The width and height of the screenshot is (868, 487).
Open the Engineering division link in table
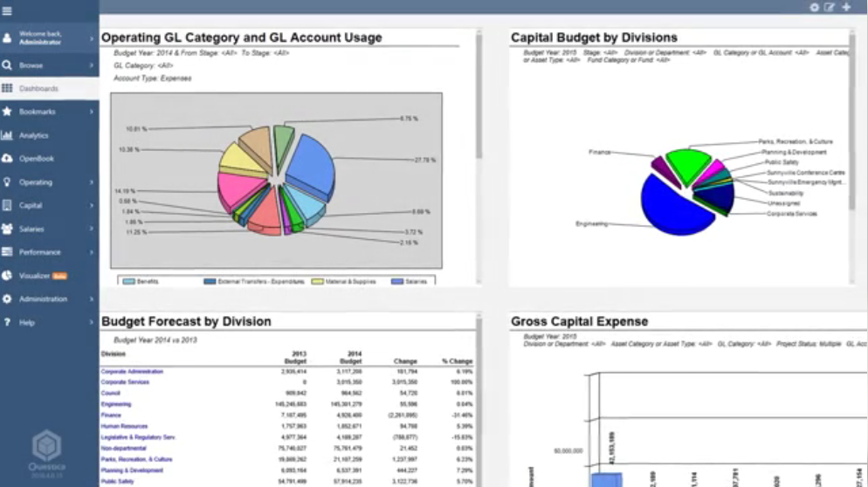tap(115, 404)
